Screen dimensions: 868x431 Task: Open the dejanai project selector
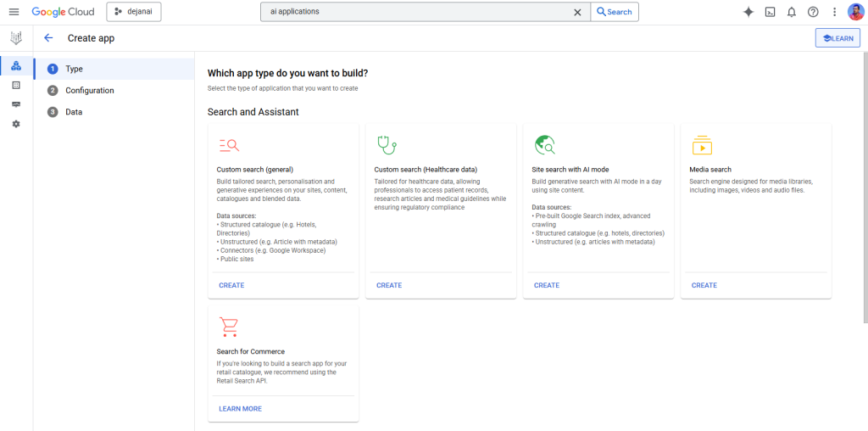coord(134,12)
